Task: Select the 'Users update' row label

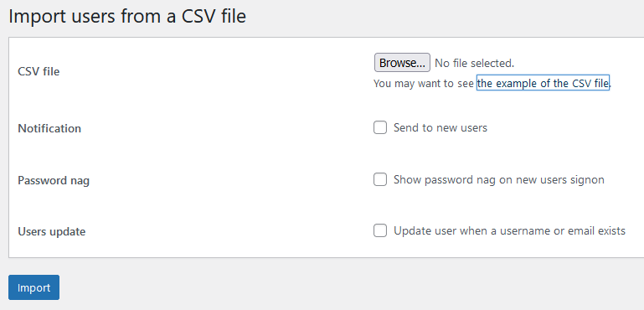Action: pos(52,232)
